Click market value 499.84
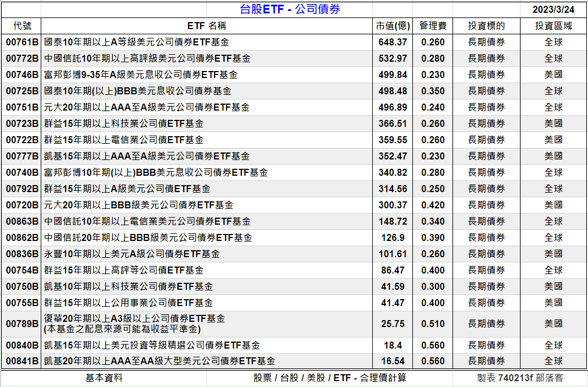The width and height of the screenshot is (588, 387). [x=393, y=74]
